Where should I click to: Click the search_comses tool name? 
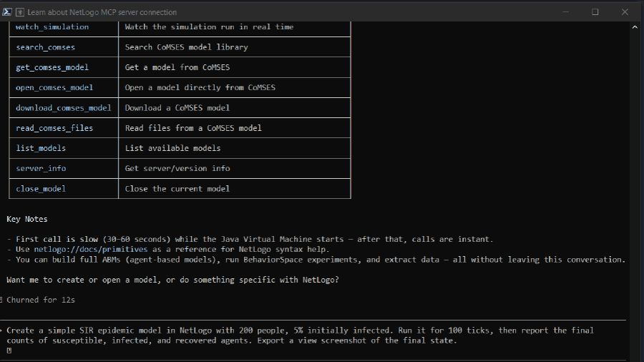[46, 47]
